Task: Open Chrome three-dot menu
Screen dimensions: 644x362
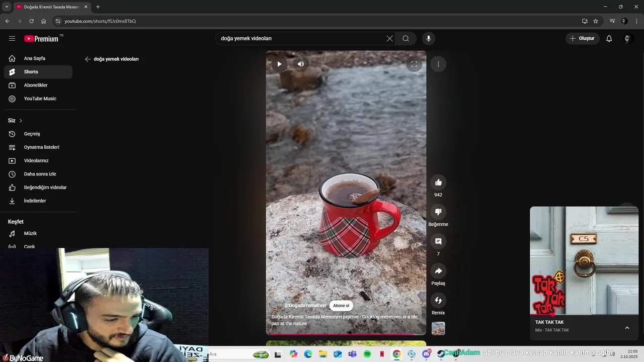Action: pyautogui.click(x=637, y=21)
